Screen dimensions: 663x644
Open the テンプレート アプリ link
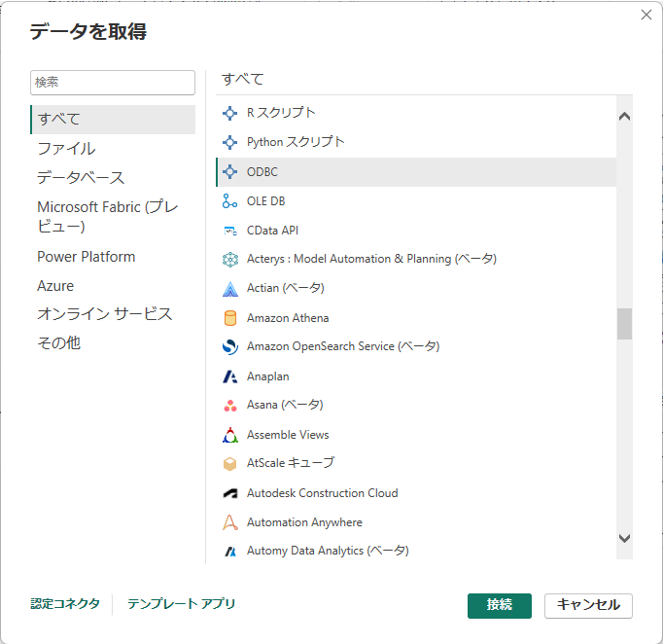[182, 603]
